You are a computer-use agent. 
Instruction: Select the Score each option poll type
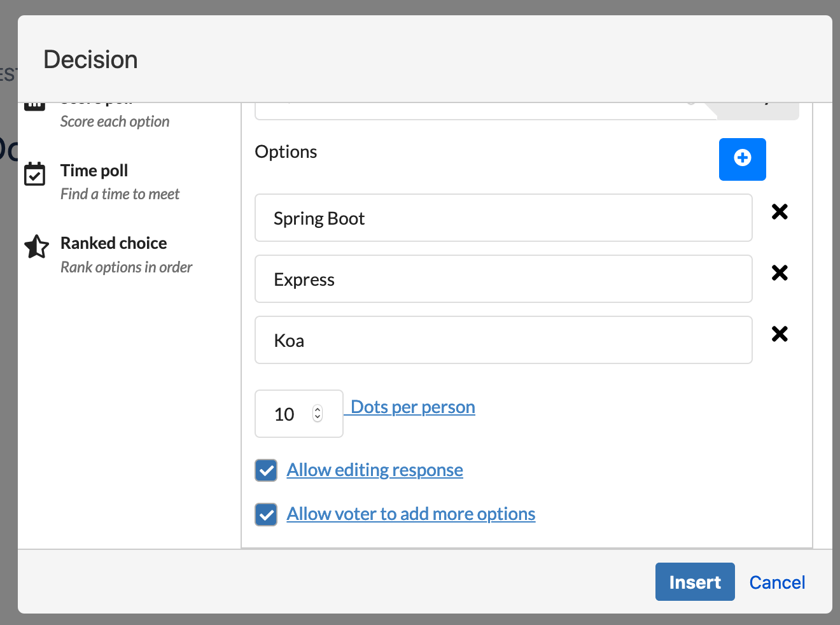click(x=115, y=121)
